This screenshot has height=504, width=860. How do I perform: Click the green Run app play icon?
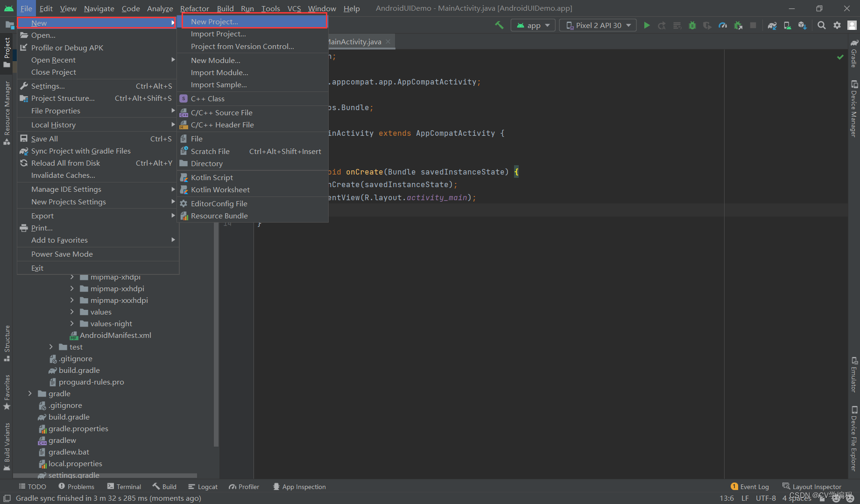(x=647, y=25)
